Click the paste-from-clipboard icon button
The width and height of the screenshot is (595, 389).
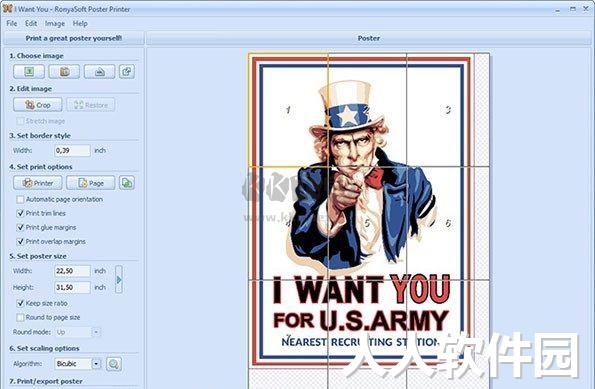(127, 71)
